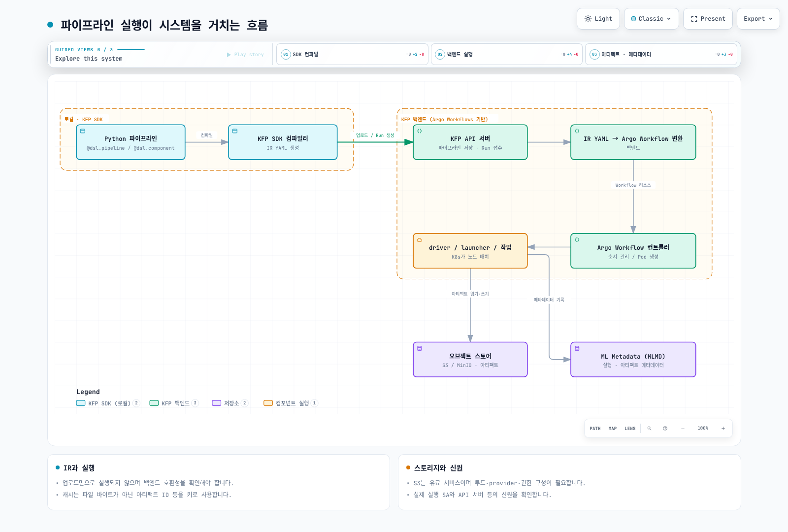
Task: Click the cloud icon on driver / launcher node
Action: tap(420, 240)
